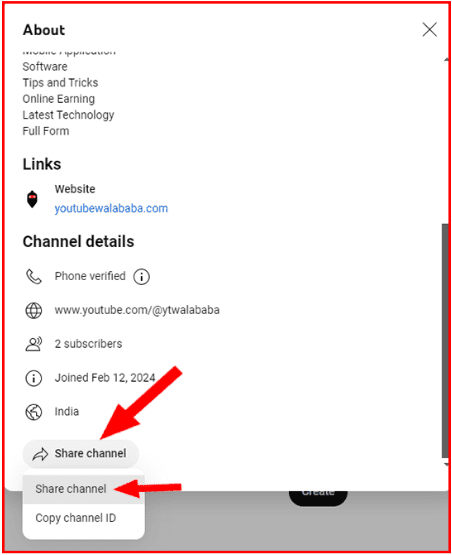Open the Phone verified info circle
452x555 pixels.
click(141, 276)
